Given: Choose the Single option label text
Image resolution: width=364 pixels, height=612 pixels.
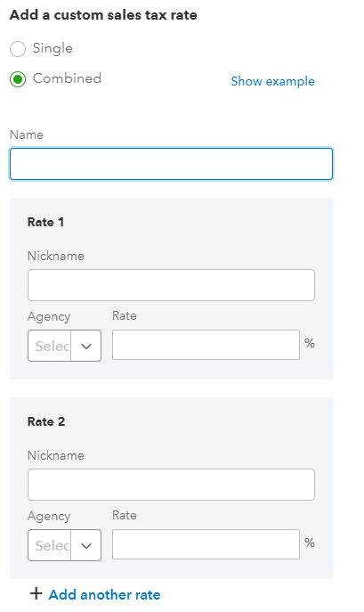Looking at the screenshot, I should coord(53,48).
